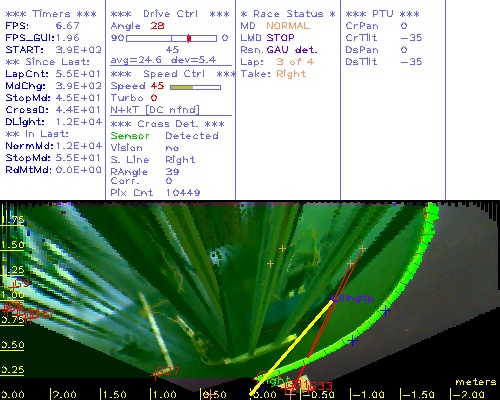Click the lower blue cross on green arc
Image resolution: width=500 pixels, height=400 pixels.
352,341
